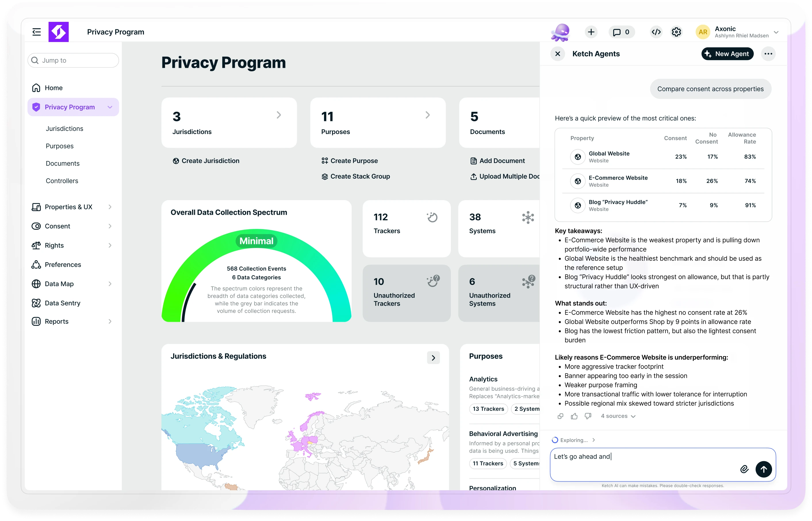812x521 pixels.
Task: Click Add Document link
Action: click(x=498, y=161)
